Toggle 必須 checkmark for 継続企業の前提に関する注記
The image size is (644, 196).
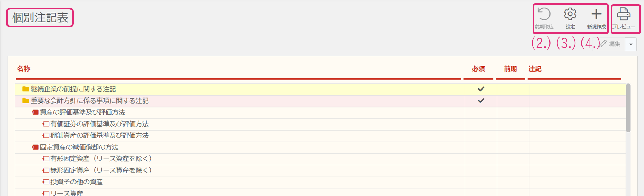click(x=481, y=89)
